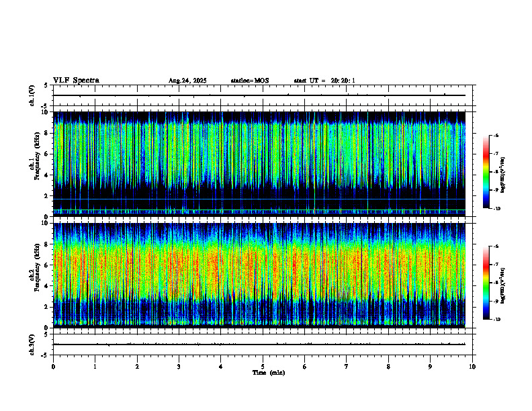Click the "-7" label on ch.1 color scale
Viewport: 532px width, 411px height.
(x=496, y=154)
